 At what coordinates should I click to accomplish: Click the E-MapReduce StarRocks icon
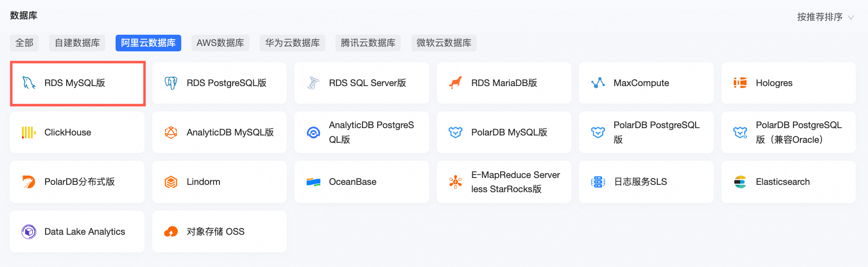456,182
